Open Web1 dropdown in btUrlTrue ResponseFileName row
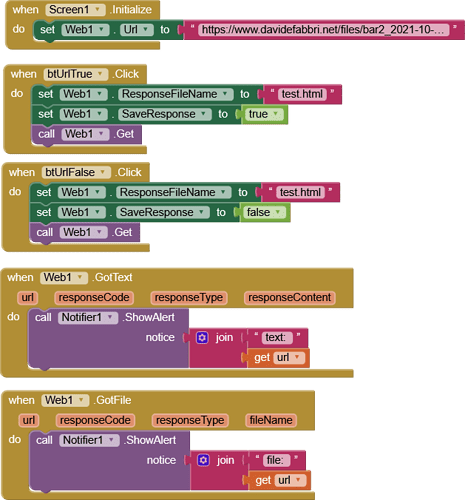The width and height of the screenshot is (465, 500). click(x=83, y=94)
